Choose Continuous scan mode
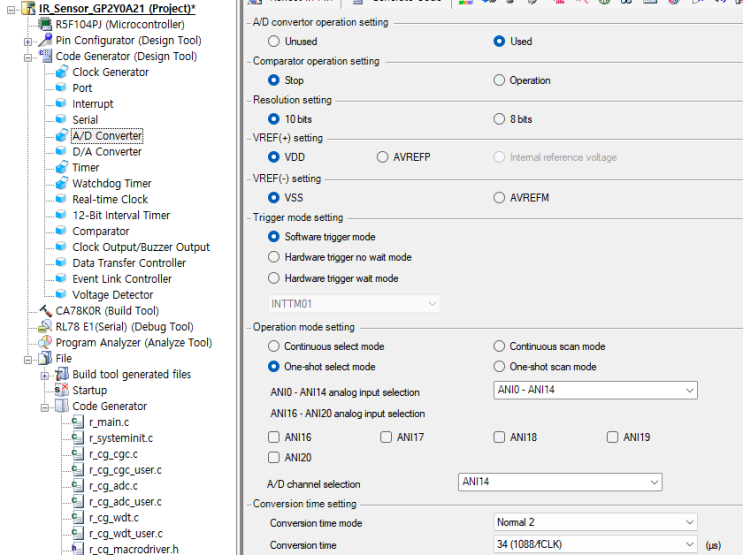 pyautogui.click(x=499, y=346)
